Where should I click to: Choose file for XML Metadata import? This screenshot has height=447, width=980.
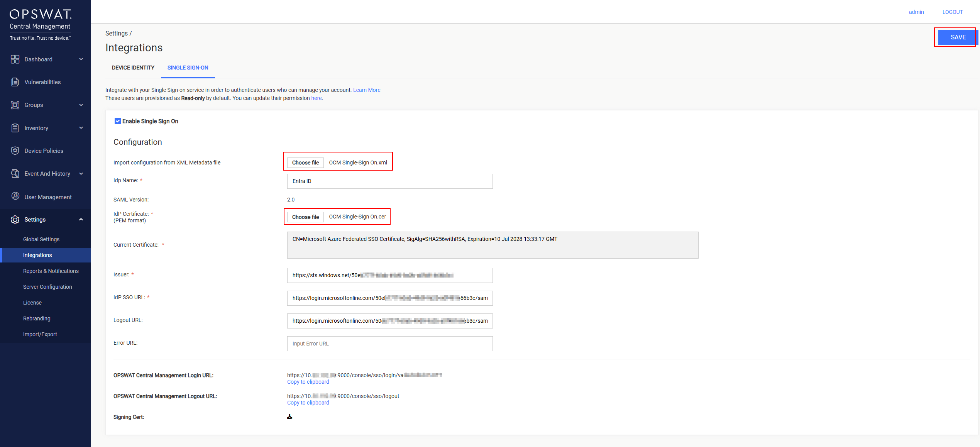click(x=305, y=163)
